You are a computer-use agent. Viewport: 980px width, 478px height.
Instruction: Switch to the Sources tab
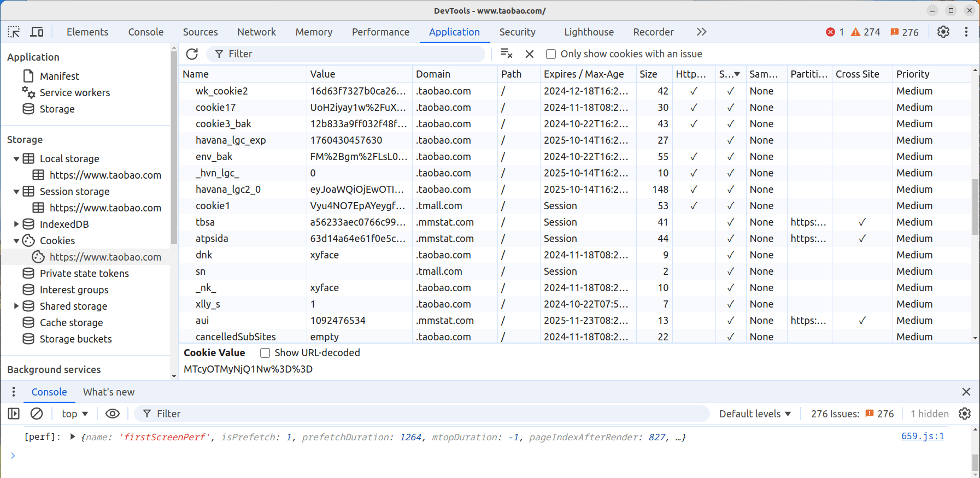201,32
